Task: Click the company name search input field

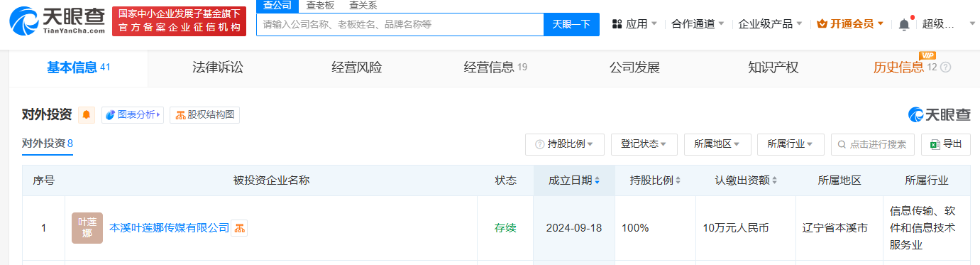Action: point(400,24)
